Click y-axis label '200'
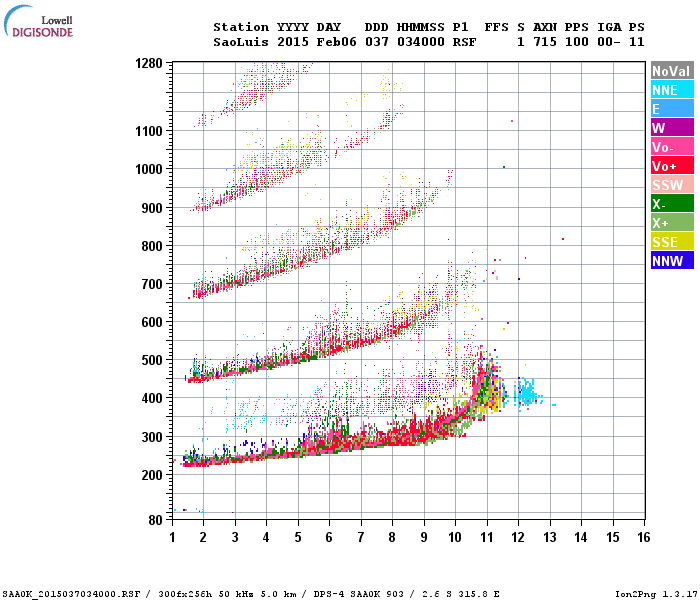This screenshot has height=600, width=700. (152, 475)
